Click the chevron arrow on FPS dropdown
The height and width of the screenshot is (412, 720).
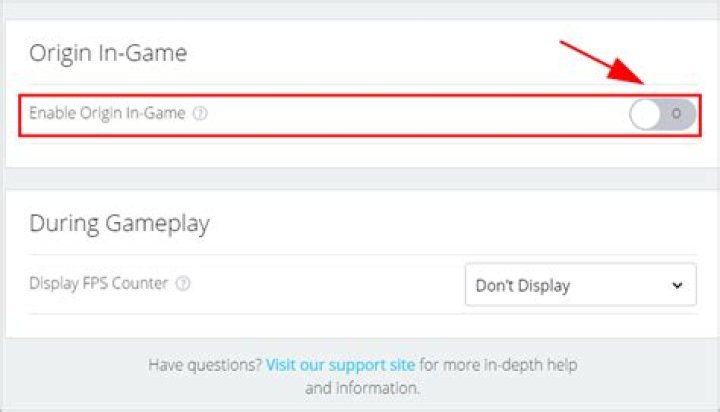pyautogui.click(x=677, y=285)
